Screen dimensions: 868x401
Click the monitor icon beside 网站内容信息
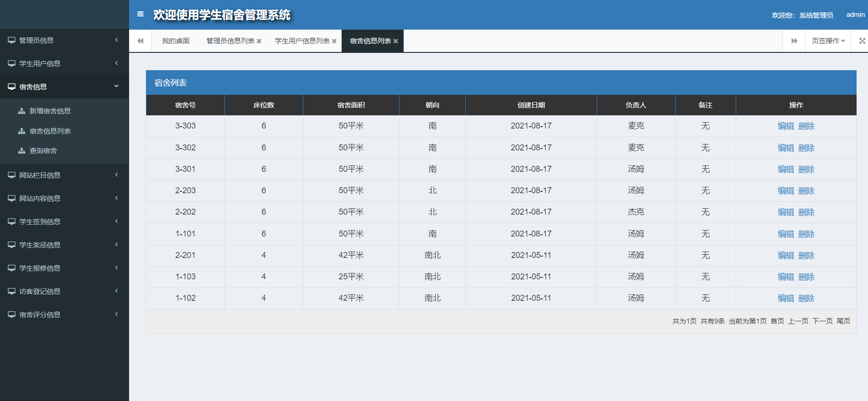(x=11, y=198)
